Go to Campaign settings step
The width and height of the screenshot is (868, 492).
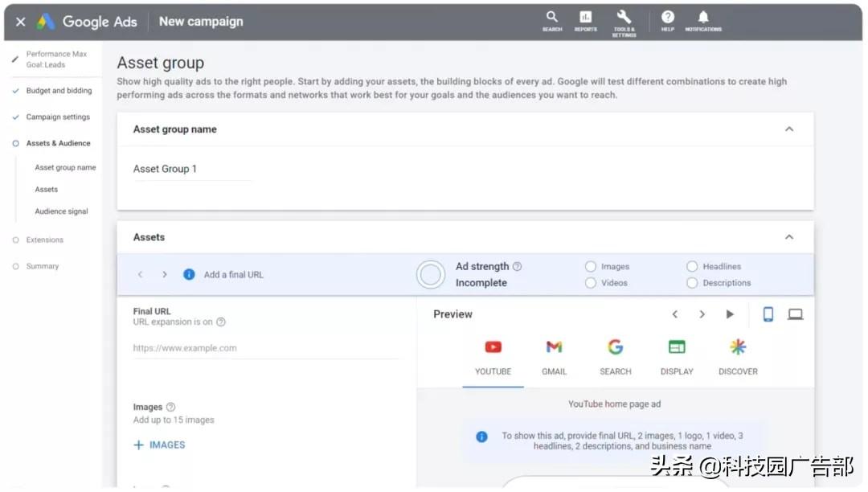click(x=58, y=117)
